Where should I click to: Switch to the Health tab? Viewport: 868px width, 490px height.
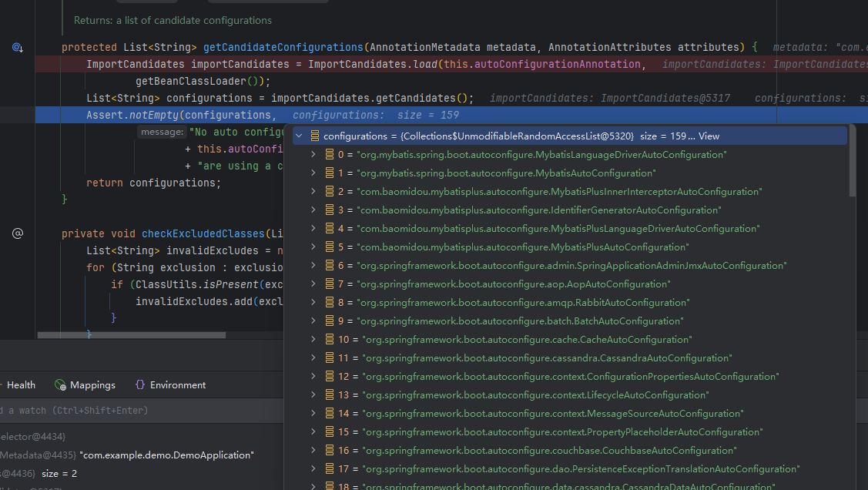[x=21, y=384]
